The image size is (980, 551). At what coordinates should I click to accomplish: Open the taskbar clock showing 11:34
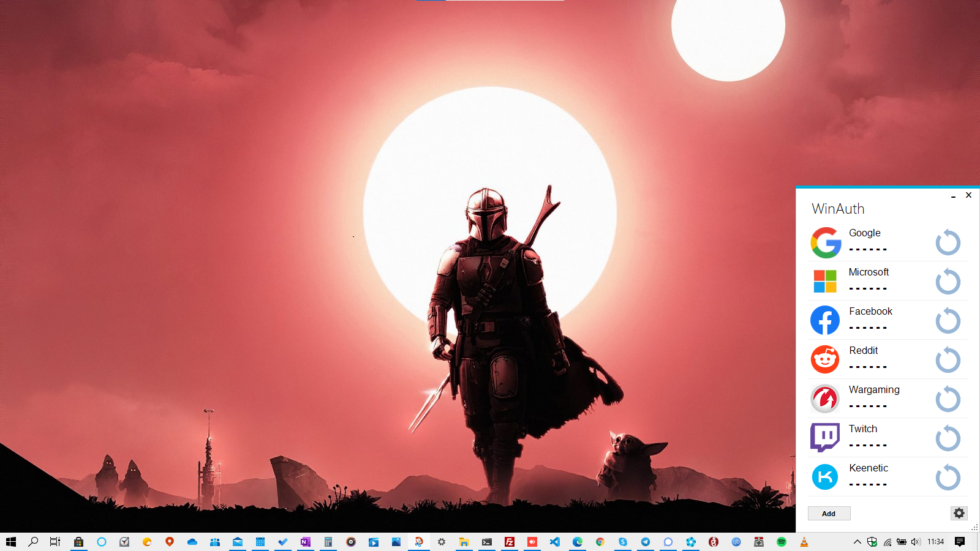point(936,542)
